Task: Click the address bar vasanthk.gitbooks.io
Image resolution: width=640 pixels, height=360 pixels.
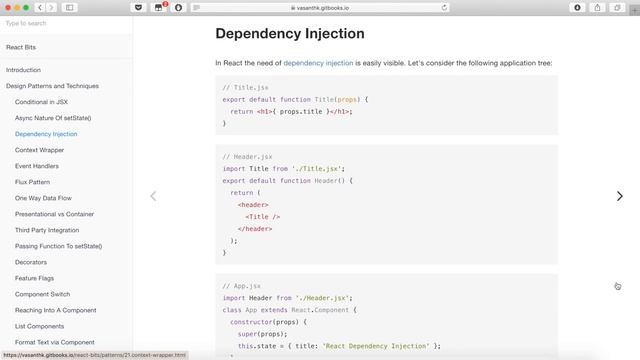Action: [x=320, y=7]
